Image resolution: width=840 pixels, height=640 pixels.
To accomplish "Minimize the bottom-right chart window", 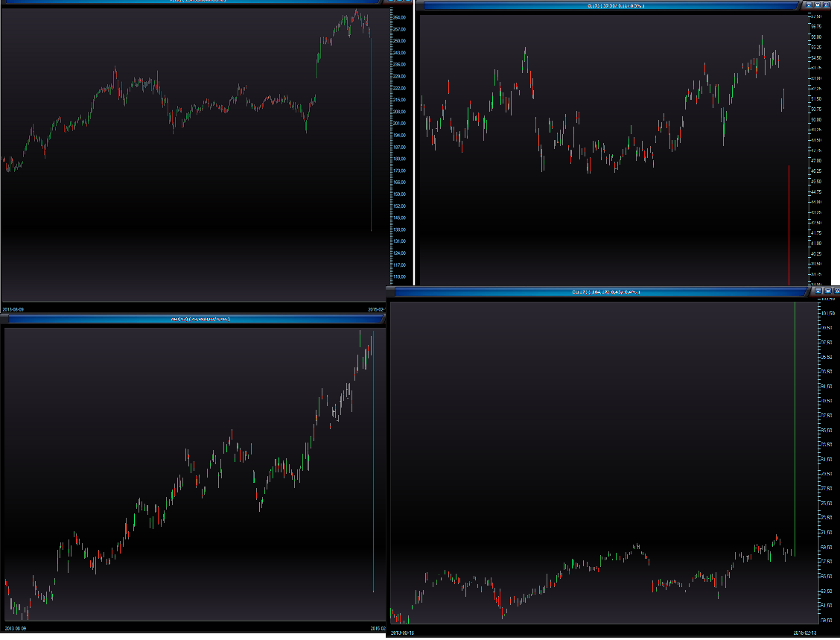I will click(818, 291).
